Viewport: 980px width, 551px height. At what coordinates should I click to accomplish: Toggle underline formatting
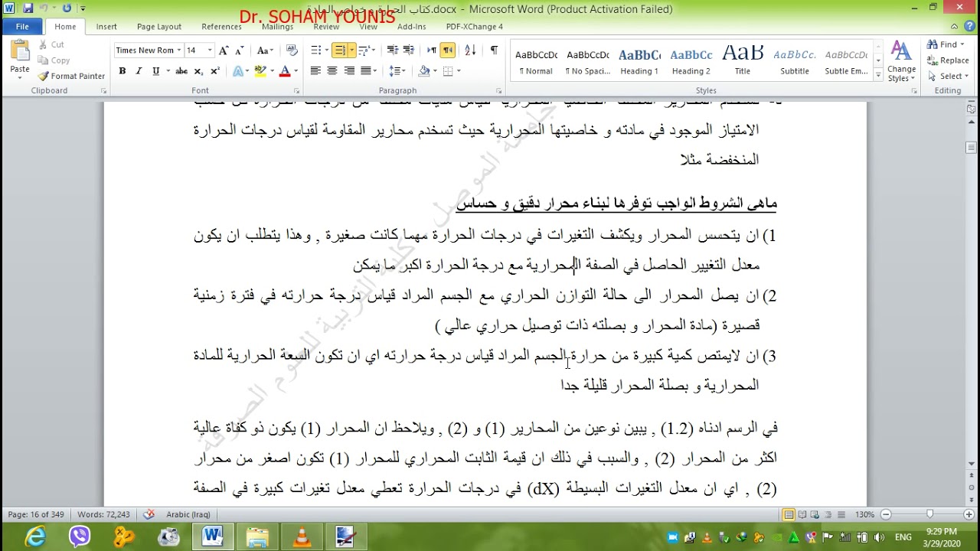155,71
